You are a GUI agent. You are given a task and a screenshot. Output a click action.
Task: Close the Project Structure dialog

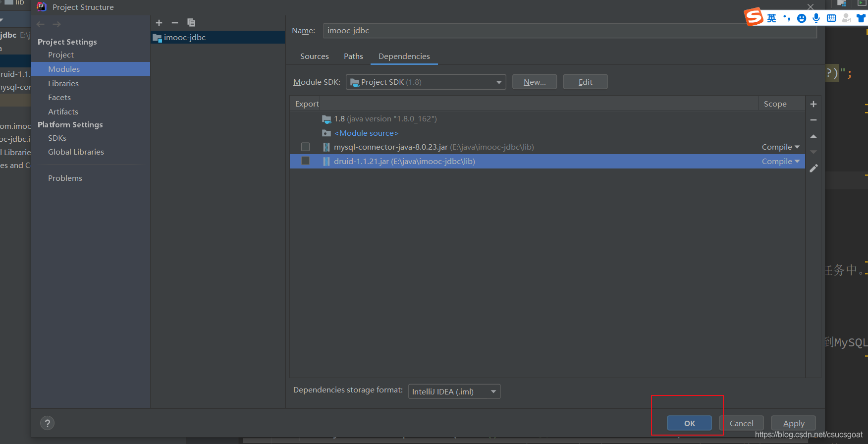(811, 6)
